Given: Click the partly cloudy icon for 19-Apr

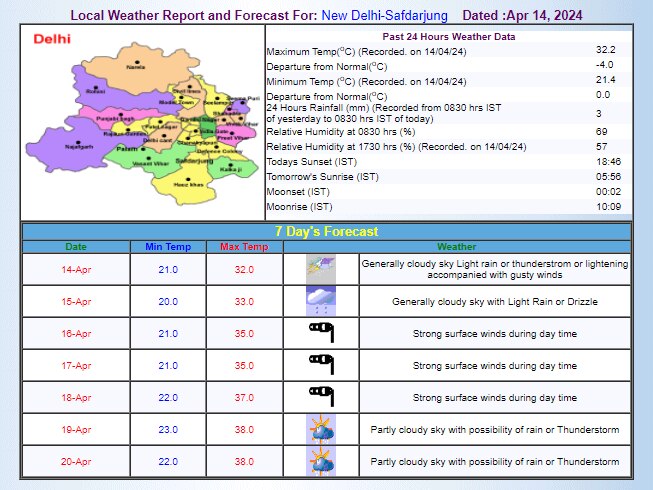Looking at the screenshot, I should 321,429.
